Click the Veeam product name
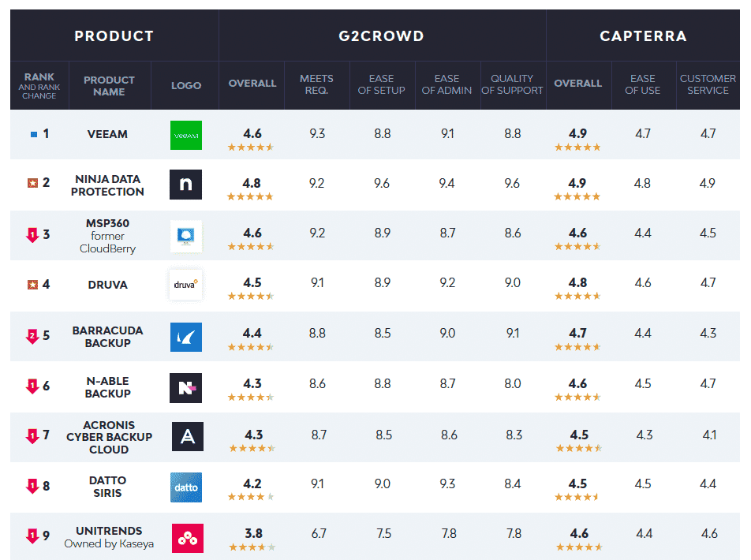Image resolution: width=751 pixels, height=560 pixels. [x=107, y=134]
